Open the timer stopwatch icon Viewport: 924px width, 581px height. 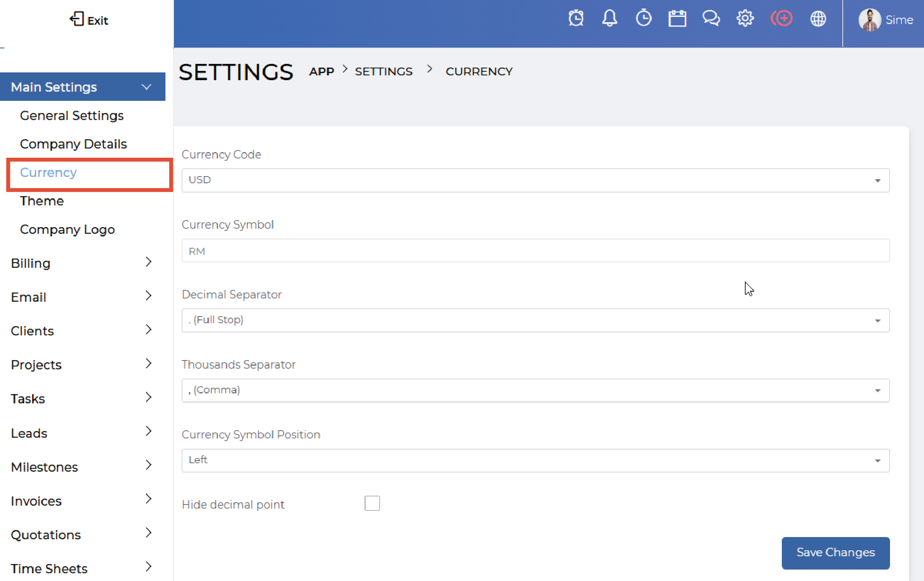coord(643,18)
